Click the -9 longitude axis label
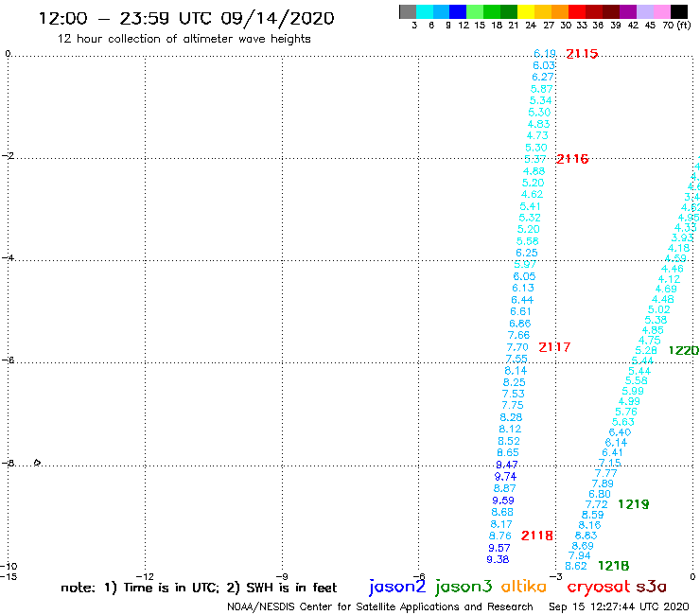This screenshot has width=700, height=615. [x=282, y=576]
